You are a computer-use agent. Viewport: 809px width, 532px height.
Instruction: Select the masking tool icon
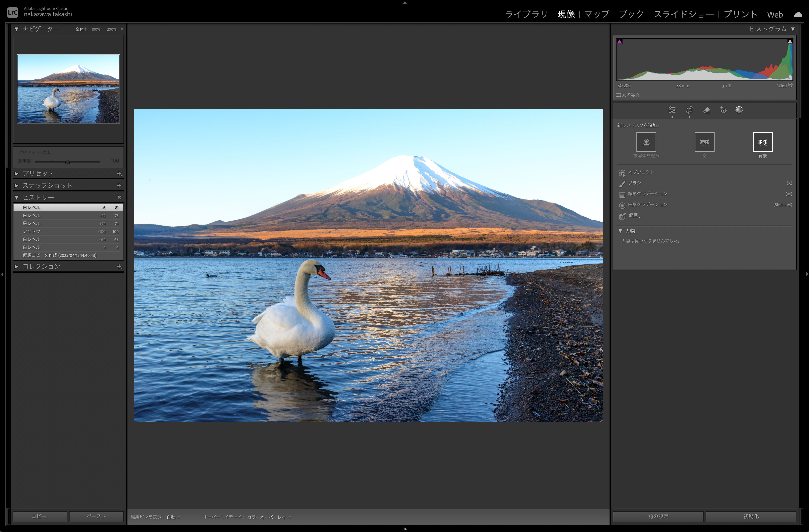[739, 110]
